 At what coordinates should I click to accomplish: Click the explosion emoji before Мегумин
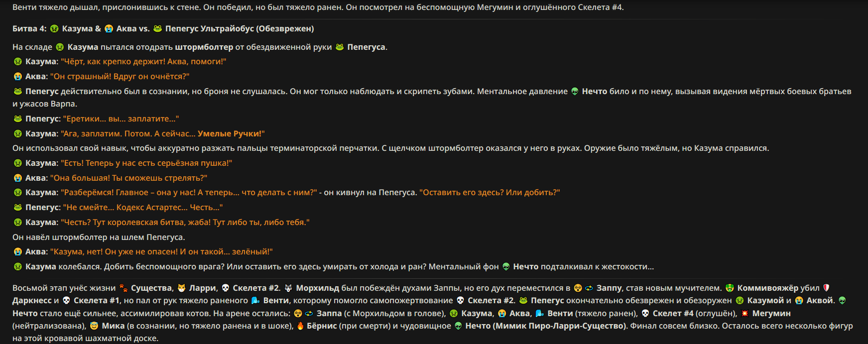[745, 314]
